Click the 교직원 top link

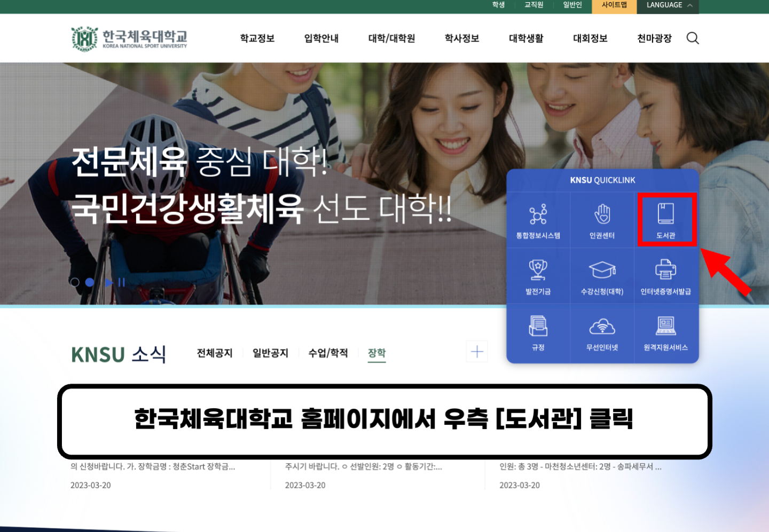[x=533, y=5]
